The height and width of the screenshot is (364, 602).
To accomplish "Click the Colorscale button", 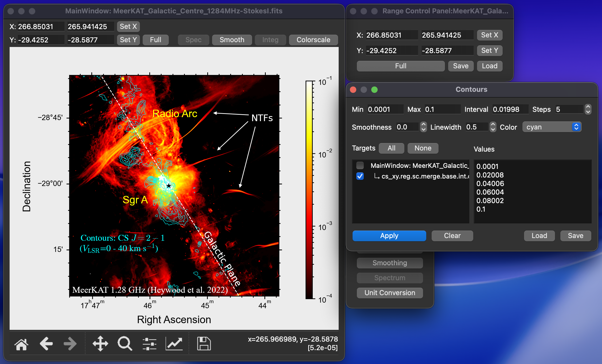I will click(x=313, y=40).
